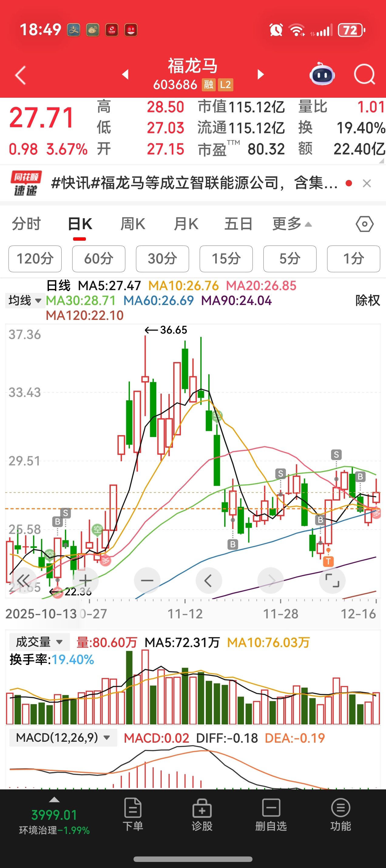Open the 快讯 news headline
Viewport: 386px width, 868px height.
(x=194, y=183)
